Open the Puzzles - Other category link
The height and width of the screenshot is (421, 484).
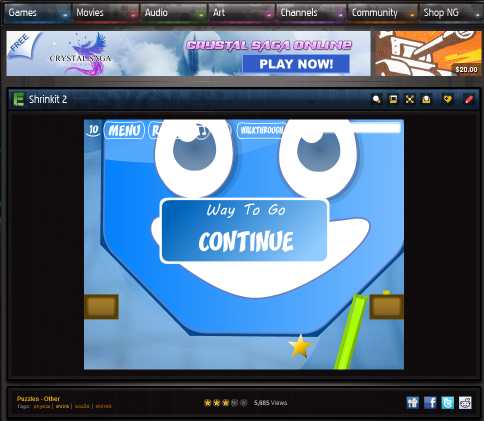[38, 399]
